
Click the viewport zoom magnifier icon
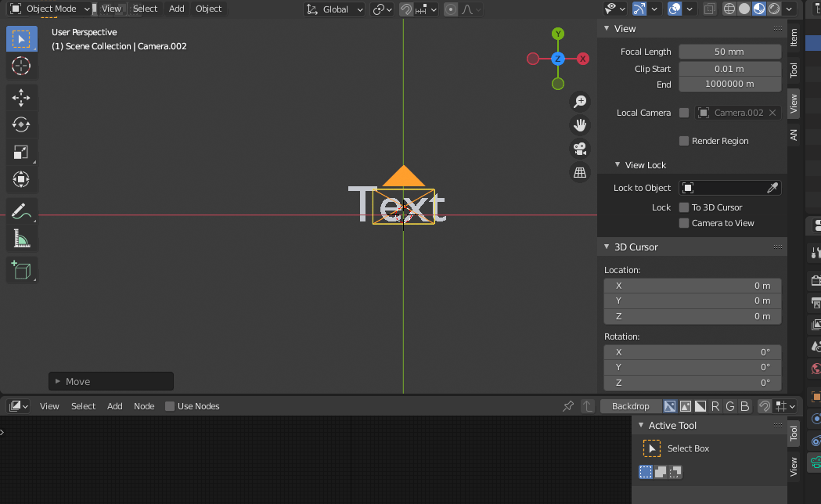coord(580,102)
